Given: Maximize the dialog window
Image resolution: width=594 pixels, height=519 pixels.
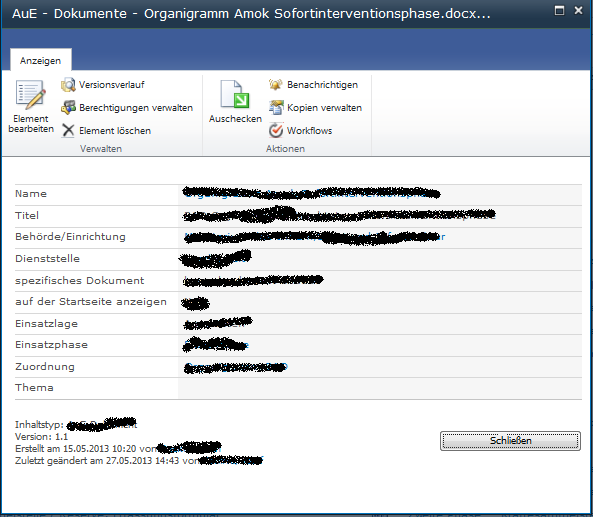Looking at the screenshot, I should click(x=559, y=11).
